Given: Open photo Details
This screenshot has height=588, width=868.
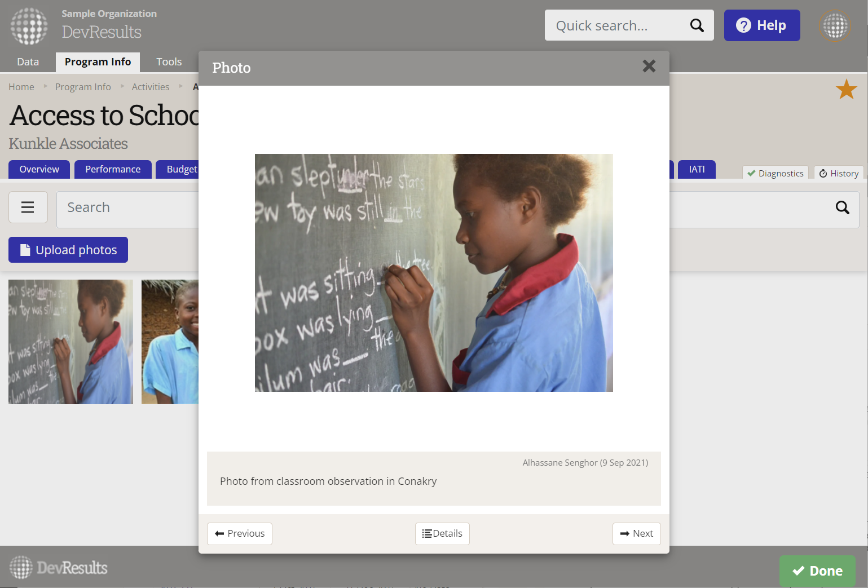Looking at the screenshot, I should (x=442, y=534).
